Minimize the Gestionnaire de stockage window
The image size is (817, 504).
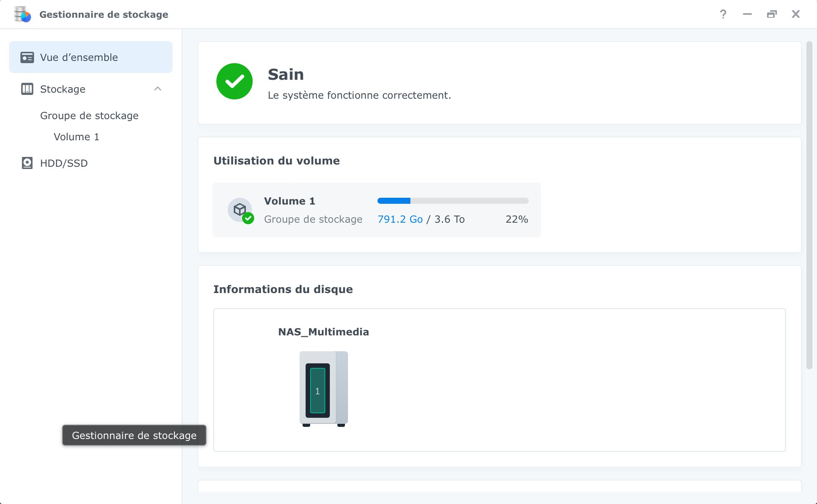click(x=747, y=14)
